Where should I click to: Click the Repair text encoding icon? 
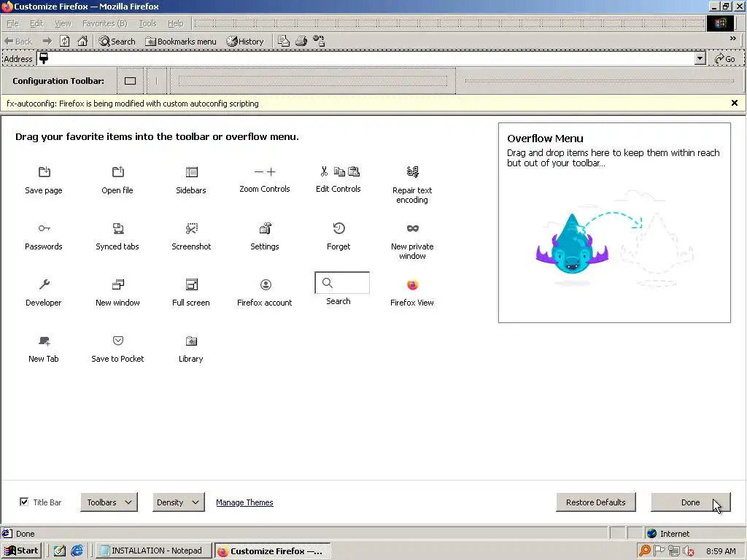click(x=413, y=171)
